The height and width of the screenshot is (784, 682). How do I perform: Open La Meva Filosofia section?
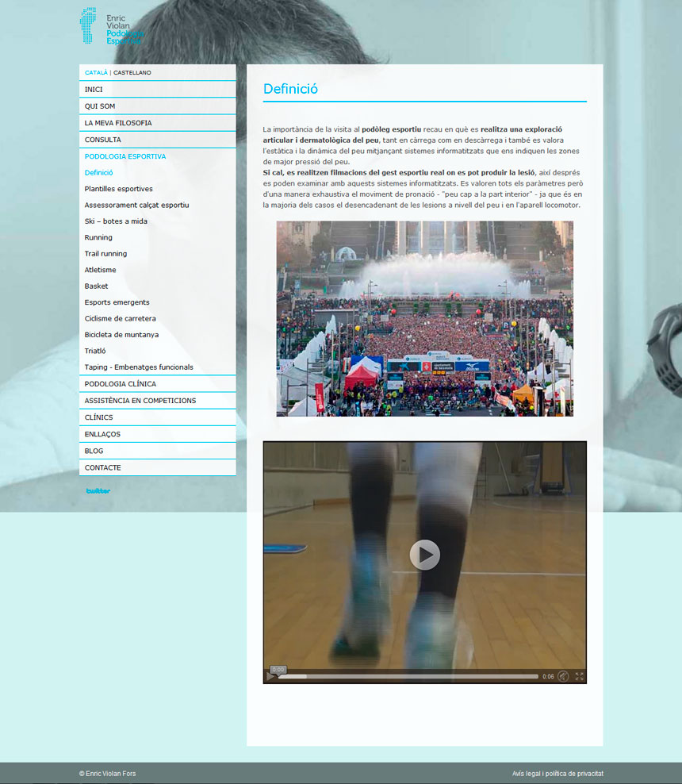click(x=118, y=123)
